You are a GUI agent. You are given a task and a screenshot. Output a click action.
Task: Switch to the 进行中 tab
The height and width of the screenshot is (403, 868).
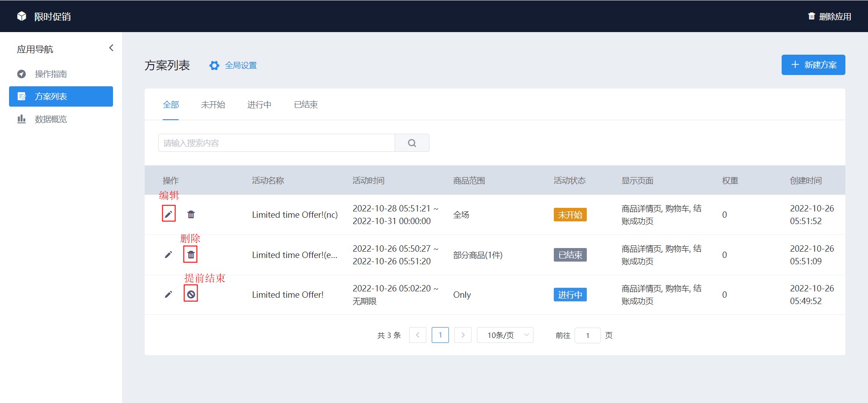(x=259, y=105)
